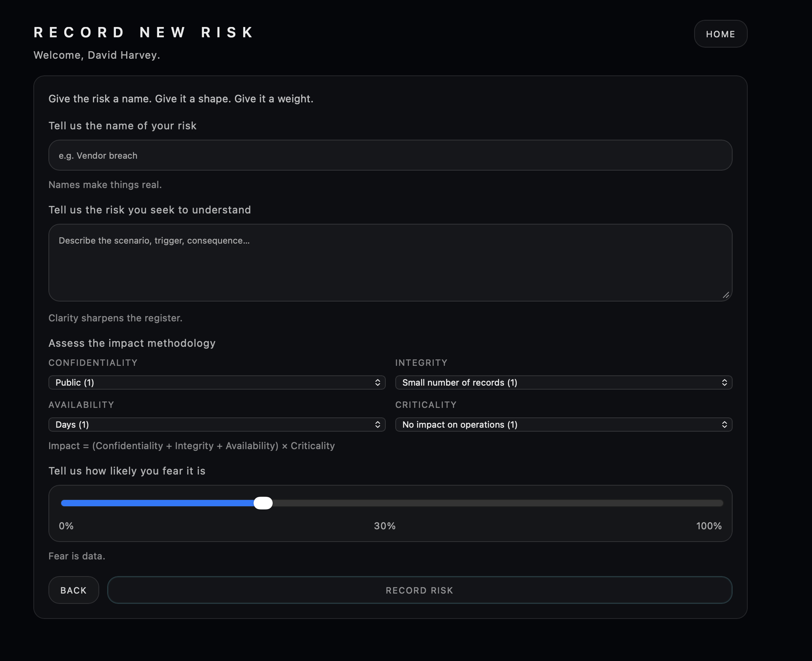Image resolution: width=812 pixels, height=661 pixels.
Task: Click the Confidentiality select chevron arrows
Action: 377,382
